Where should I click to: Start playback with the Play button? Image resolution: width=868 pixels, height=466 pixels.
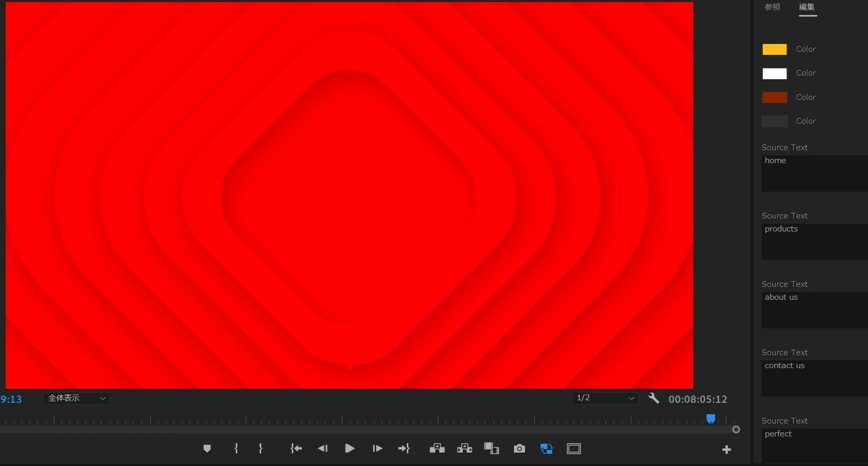350,448
